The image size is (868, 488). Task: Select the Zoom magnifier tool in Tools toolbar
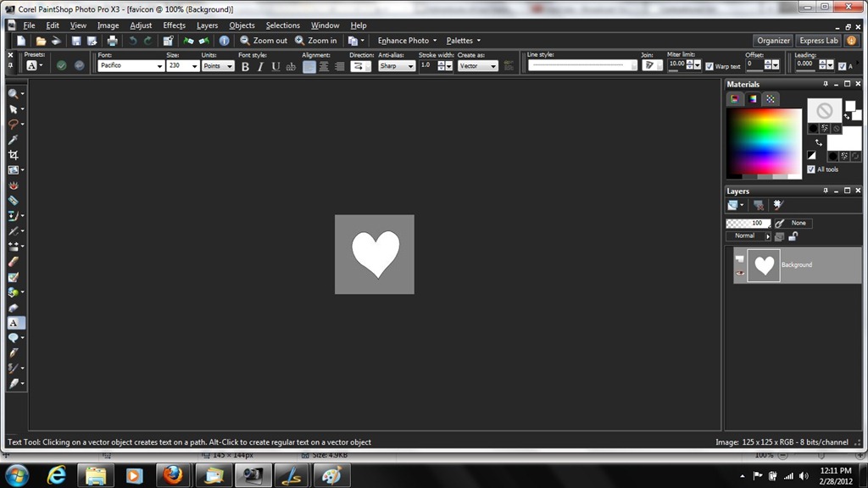pos(14,94)
